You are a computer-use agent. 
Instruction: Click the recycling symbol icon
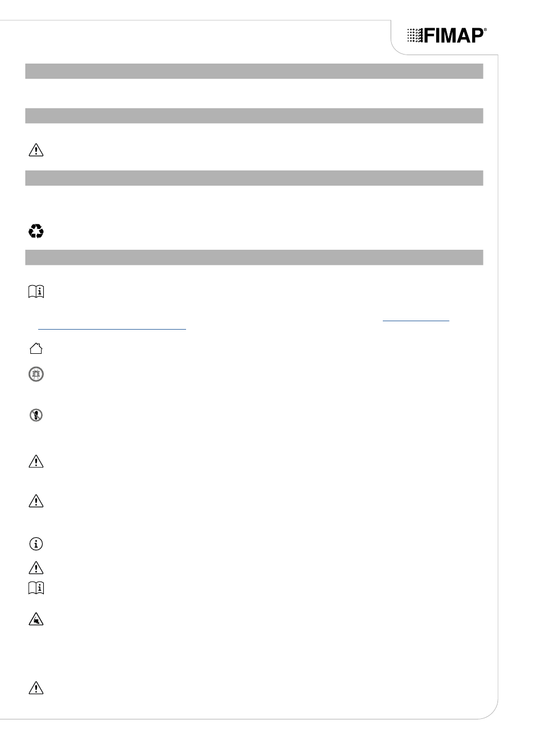tap(36, 231)
